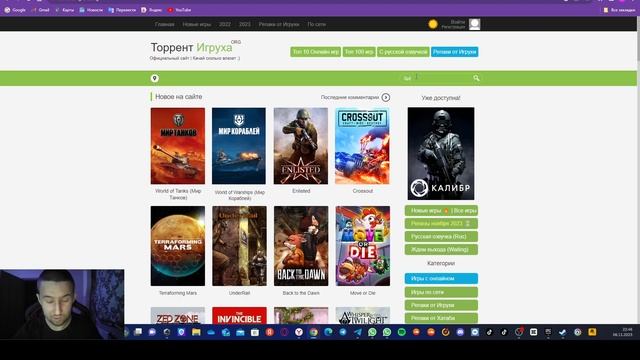Viewport: 640px width, 360px height.
Task: Open the YouTube bookmark
Action: (179, 10)
